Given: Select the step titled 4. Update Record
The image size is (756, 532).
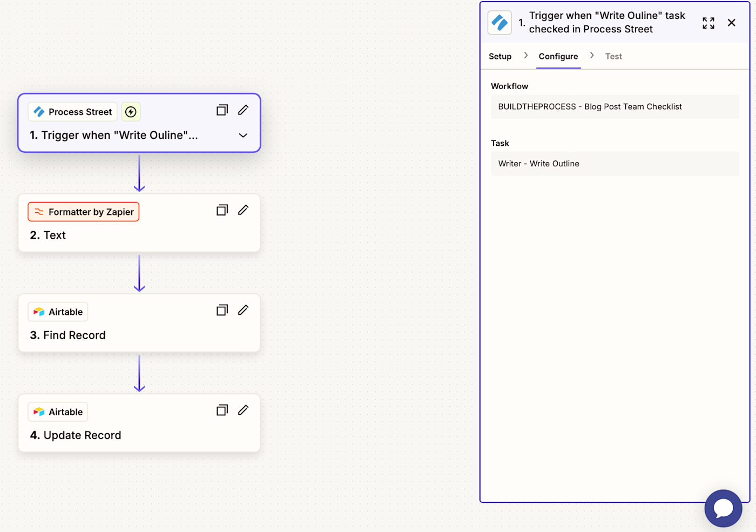Looking at the screenshot, I should point(139,423).
